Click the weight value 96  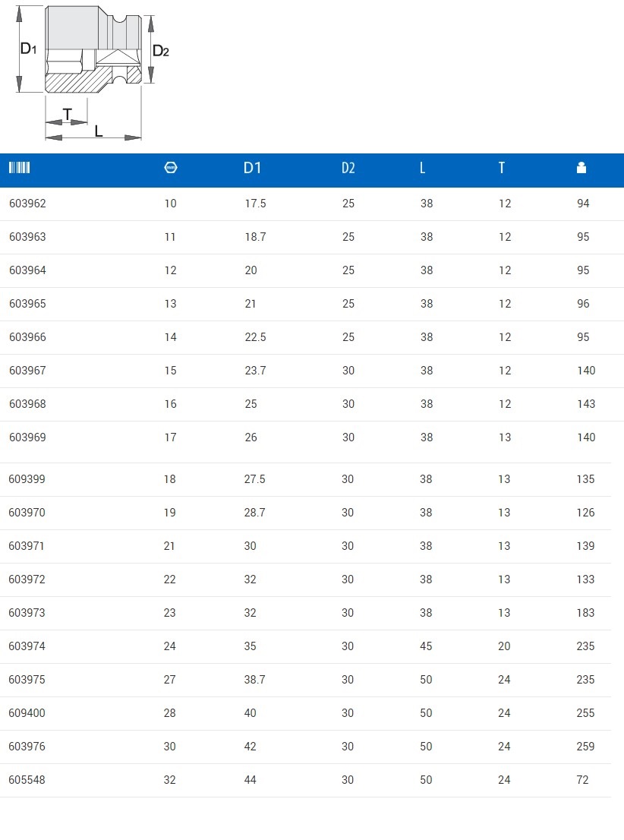tap(583, 304)
